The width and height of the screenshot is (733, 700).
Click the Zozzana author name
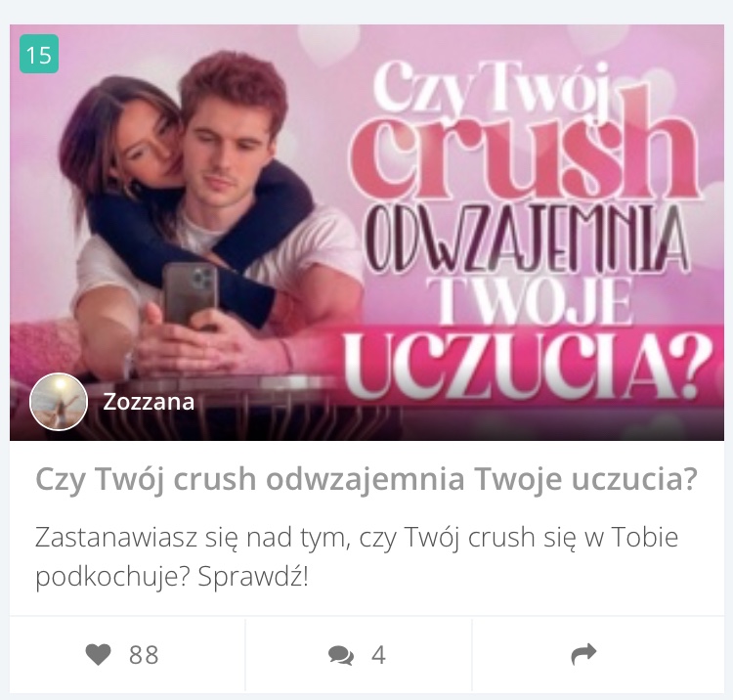click(149, 402)
